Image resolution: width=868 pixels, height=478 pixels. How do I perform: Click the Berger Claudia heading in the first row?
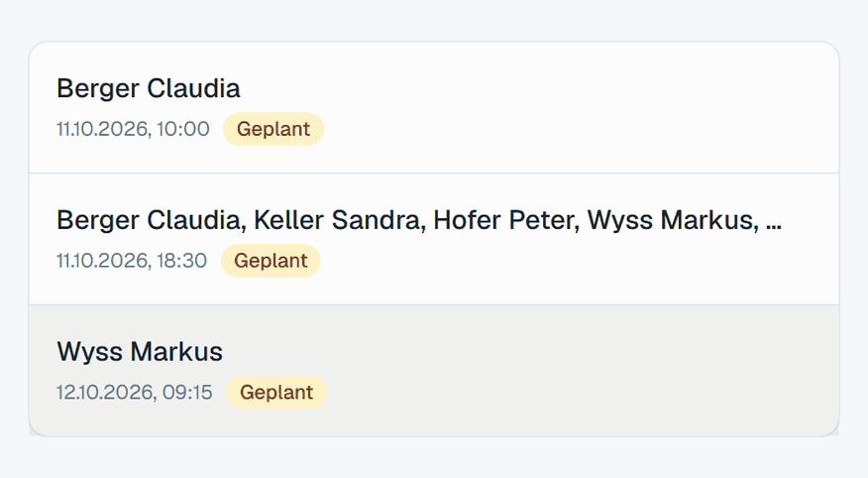(x=149, y=88)
